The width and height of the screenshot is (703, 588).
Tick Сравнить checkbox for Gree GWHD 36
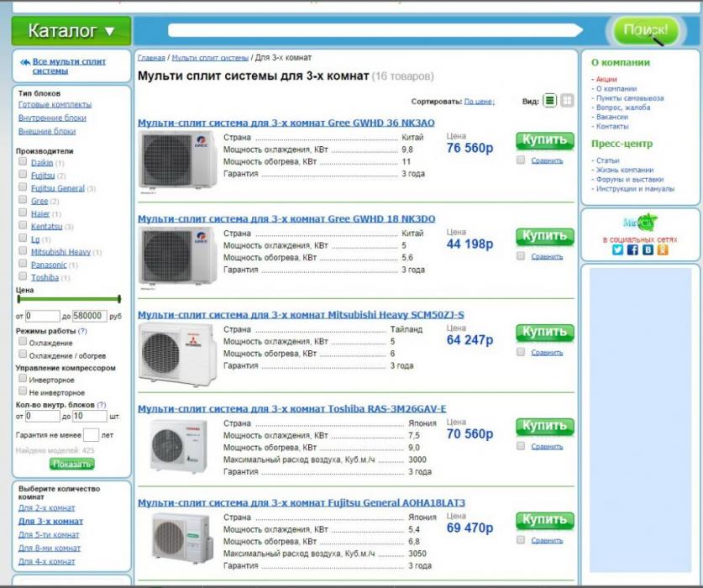pyautogui.click(x=521, y=160)
